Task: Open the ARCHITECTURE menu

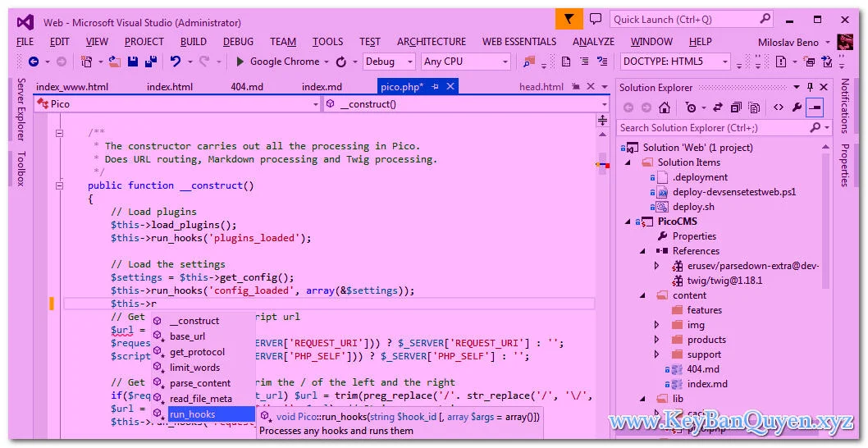Action: (432, 42)
